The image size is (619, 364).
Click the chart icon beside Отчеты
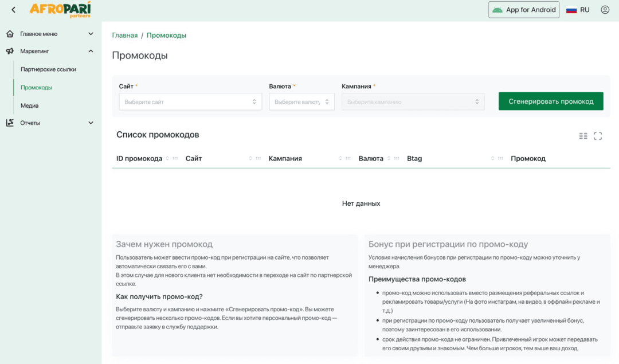click(10, 123)
